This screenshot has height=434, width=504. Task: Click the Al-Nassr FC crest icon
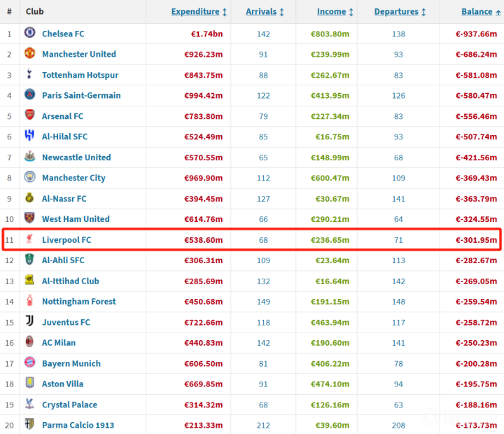click(30, 197)
